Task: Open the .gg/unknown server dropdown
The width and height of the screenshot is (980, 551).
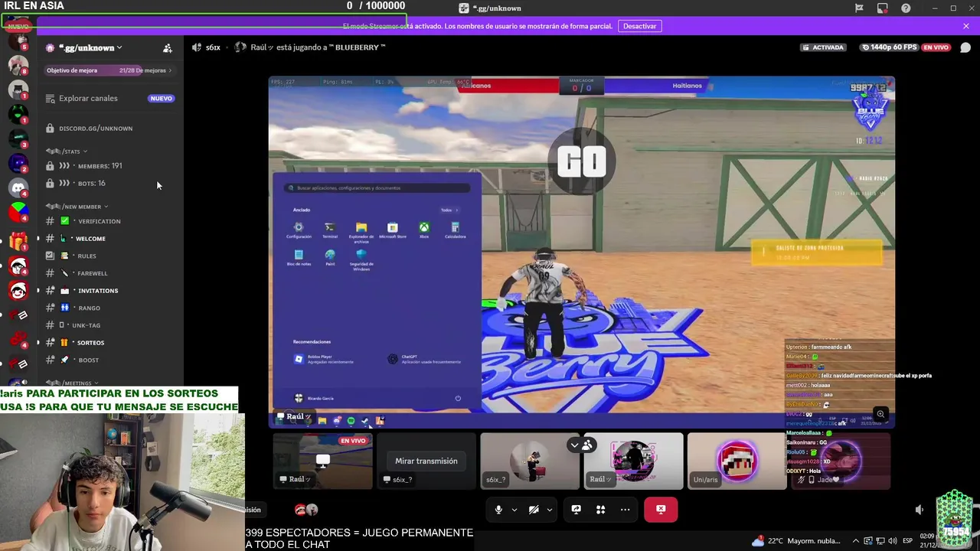Action: tap(90, 47)
